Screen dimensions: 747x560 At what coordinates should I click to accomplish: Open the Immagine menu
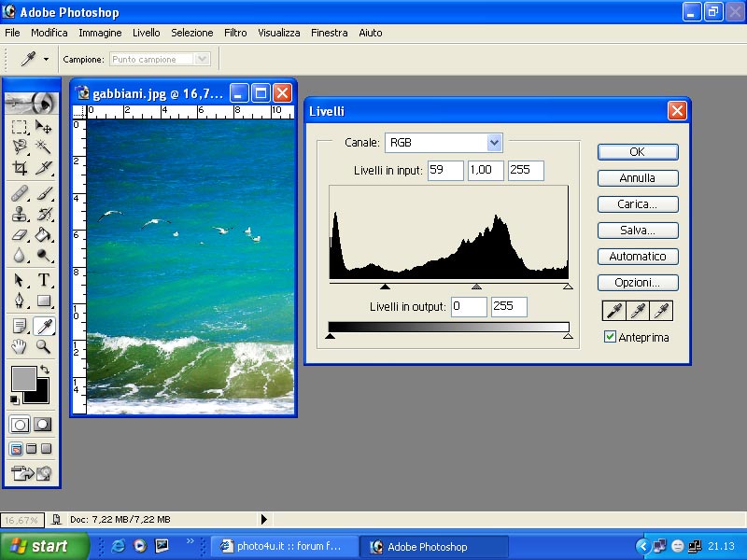100,33
